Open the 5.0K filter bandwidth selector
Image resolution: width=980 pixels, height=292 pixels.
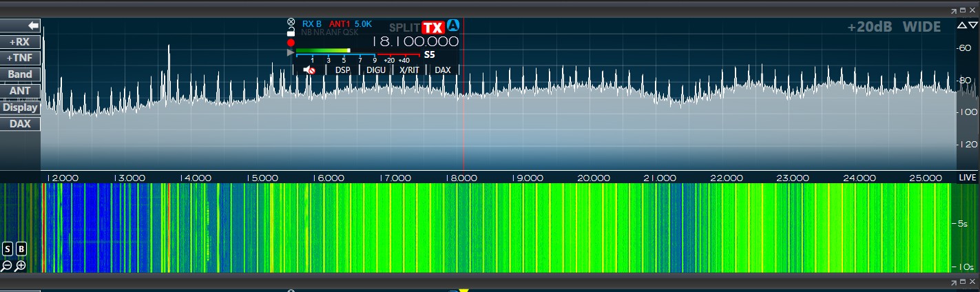363,23
